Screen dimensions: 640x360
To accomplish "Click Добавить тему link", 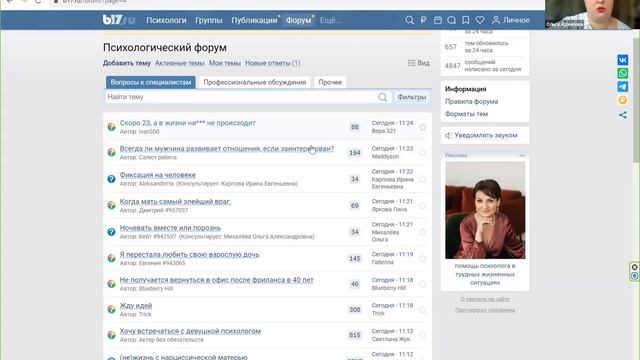I will point(127,63).
